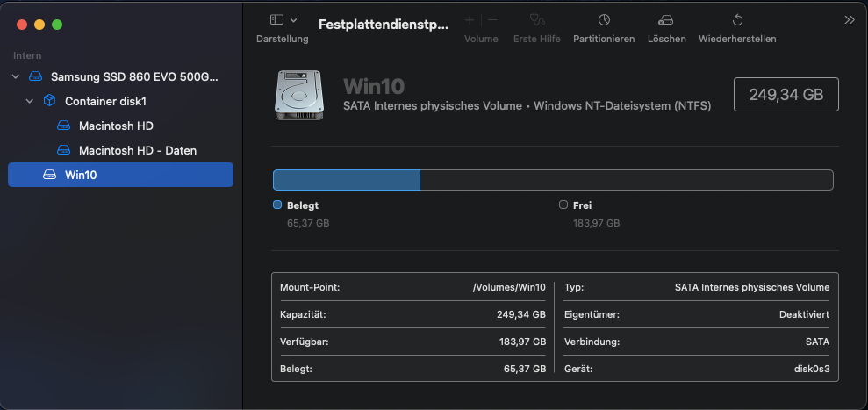
Task: Click the Belegt legend label
Action: pyautogui.click(x=303, y=205)
